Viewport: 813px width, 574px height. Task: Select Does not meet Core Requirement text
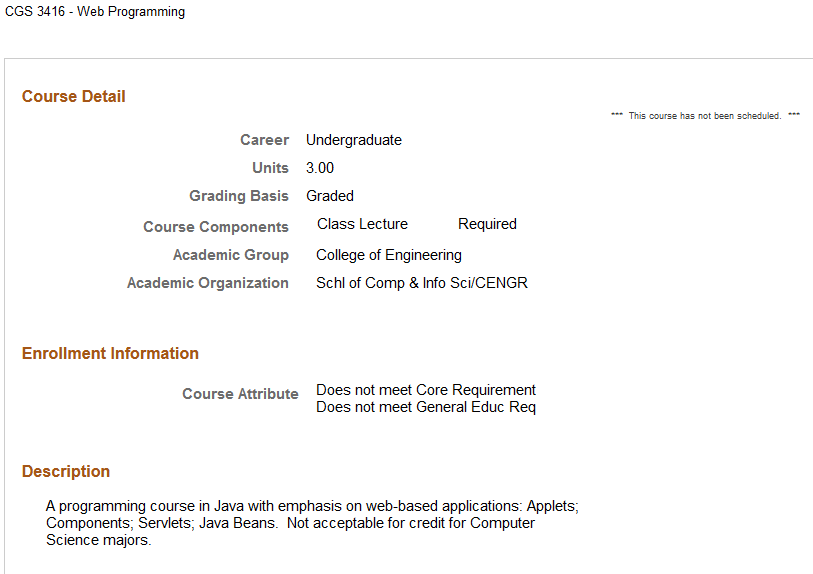coord(426,390)
